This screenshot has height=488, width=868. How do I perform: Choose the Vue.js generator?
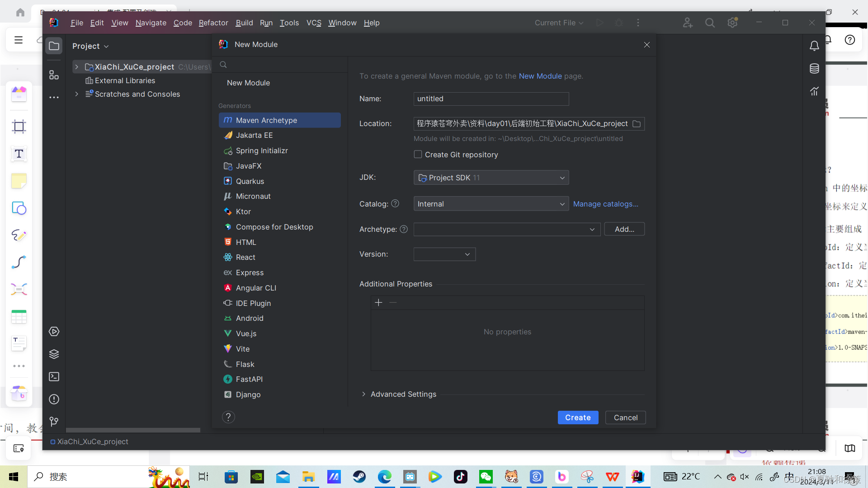click(x=280, y=333)
